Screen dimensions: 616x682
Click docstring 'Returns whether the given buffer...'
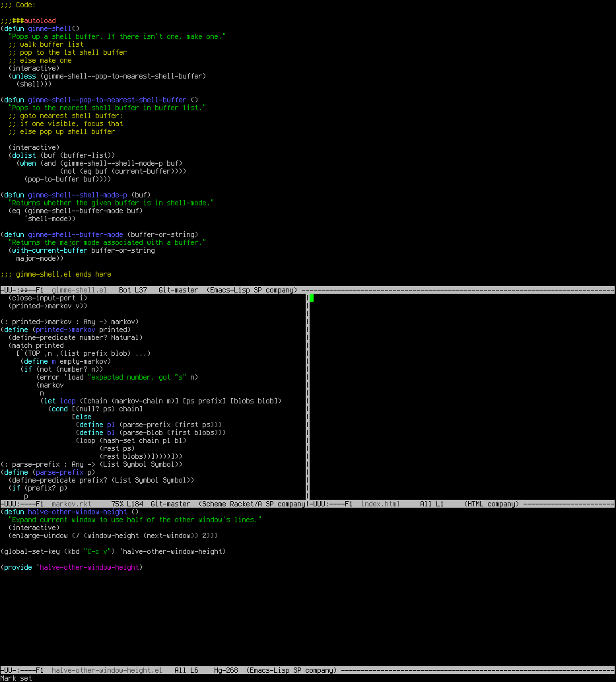(111, 203)
